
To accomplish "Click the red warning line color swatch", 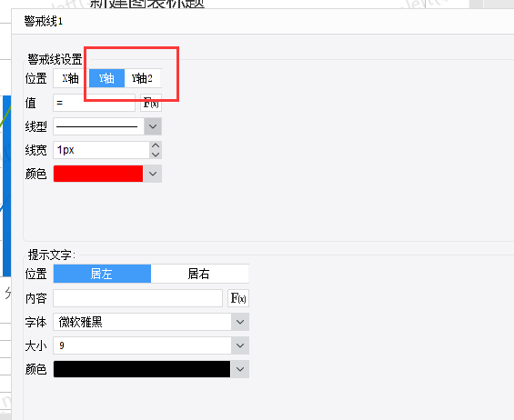I will tap(98, 174).
